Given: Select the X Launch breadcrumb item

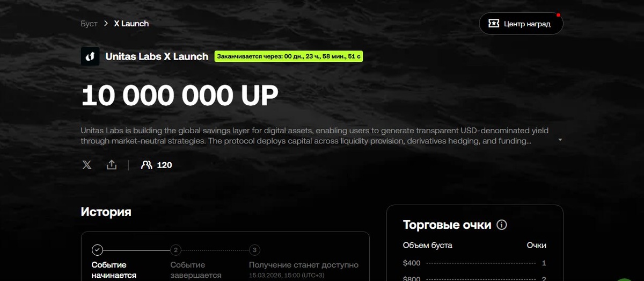Looking at the screenshot, I should 131,24.
